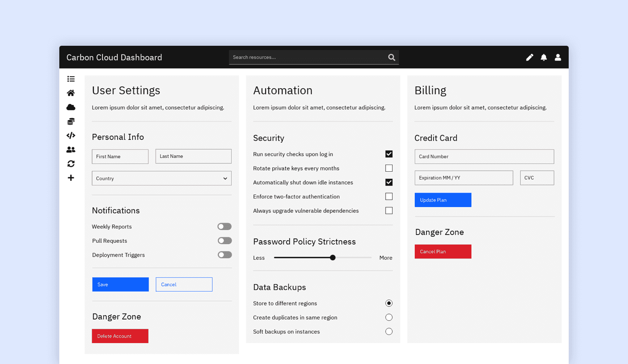628x364 pixels.
Task: Open the user profile icon
Action: [x=558, y=57]
